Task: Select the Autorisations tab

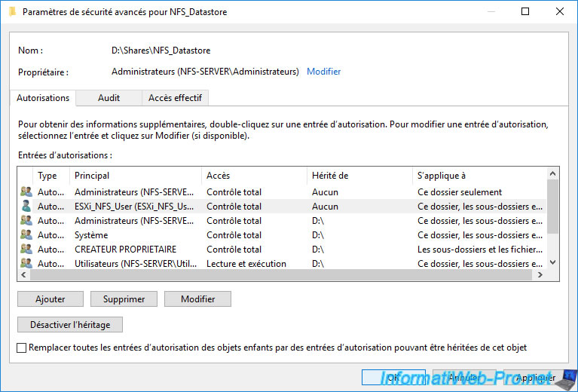Action: (43, 98)
